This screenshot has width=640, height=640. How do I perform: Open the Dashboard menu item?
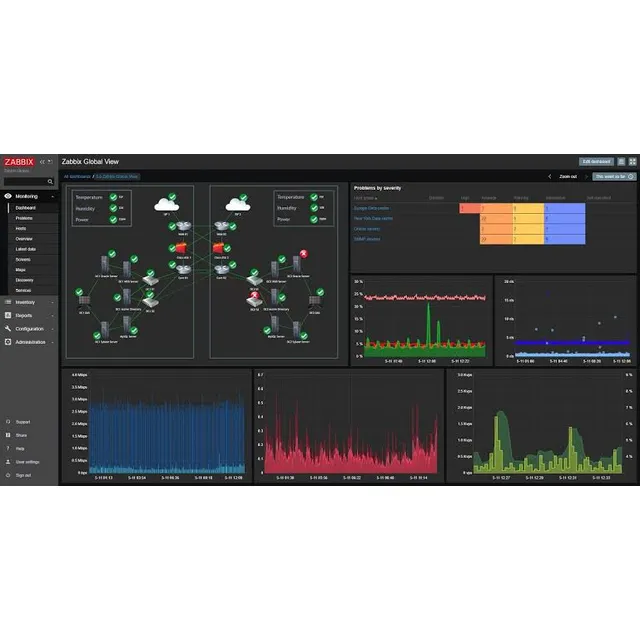coord(26,208)
